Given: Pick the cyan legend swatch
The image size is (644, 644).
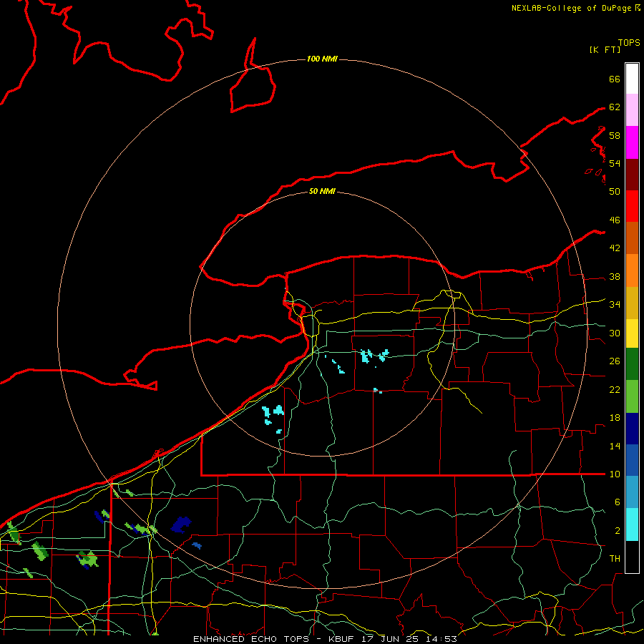Looking at the screenshot, I should (632, 525).
